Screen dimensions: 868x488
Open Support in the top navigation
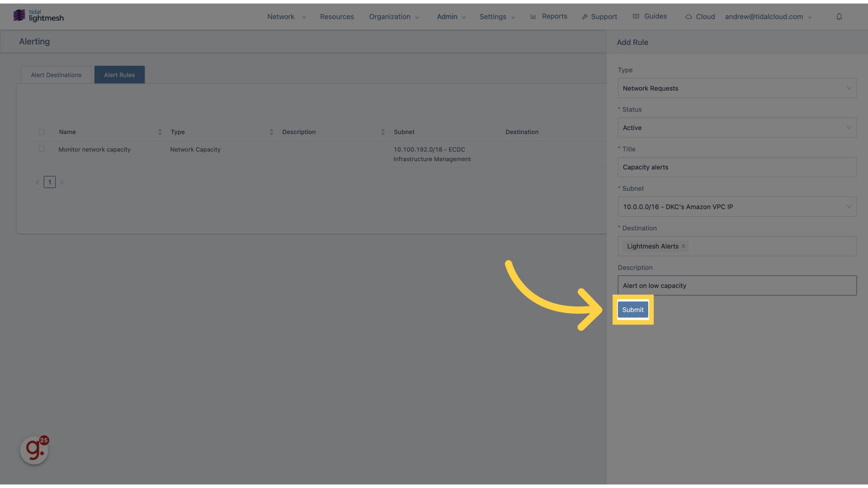point(604,17)
